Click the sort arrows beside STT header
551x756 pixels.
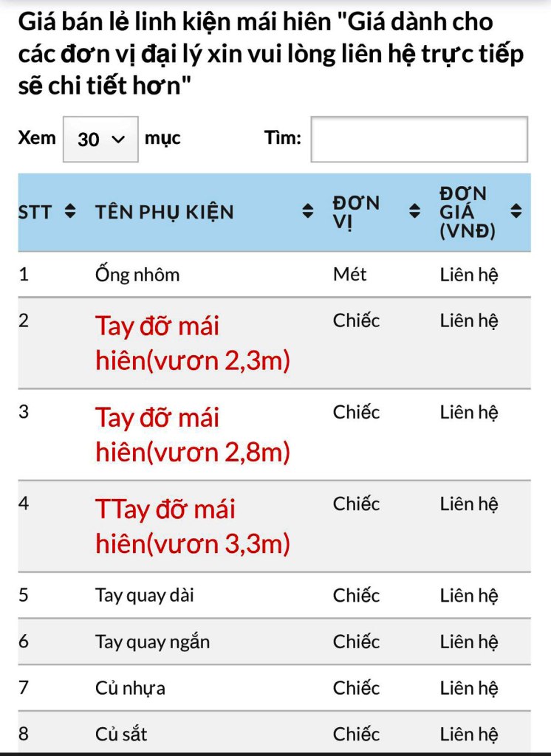pyautogui.click(x=70, y=212)
